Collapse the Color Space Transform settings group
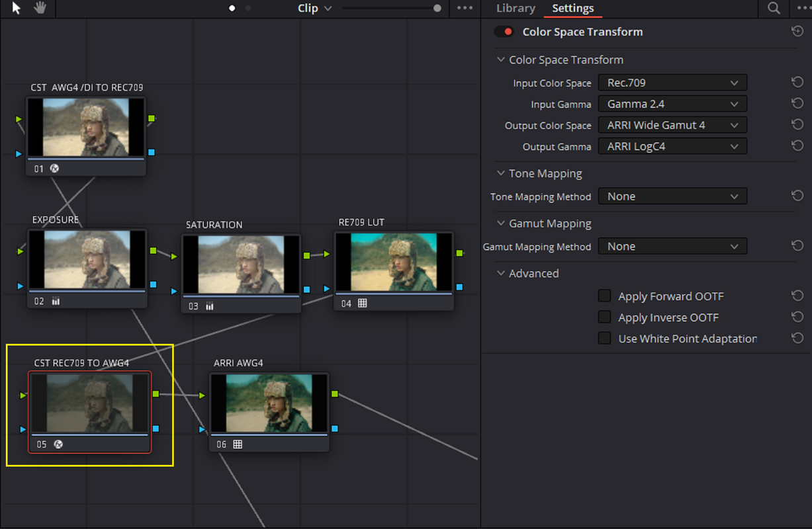 coord(501,60)
